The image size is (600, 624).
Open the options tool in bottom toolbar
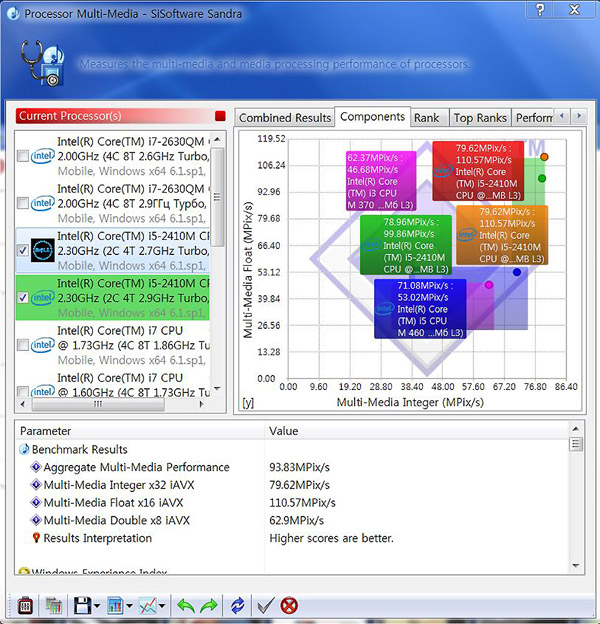tap(25, 606)
